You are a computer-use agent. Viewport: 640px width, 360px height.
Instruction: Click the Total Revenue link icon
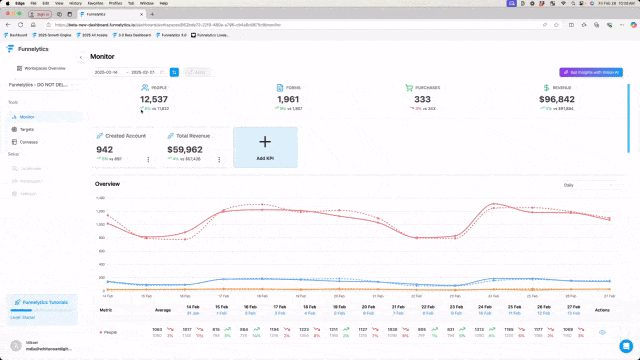(x=171, y=136)
